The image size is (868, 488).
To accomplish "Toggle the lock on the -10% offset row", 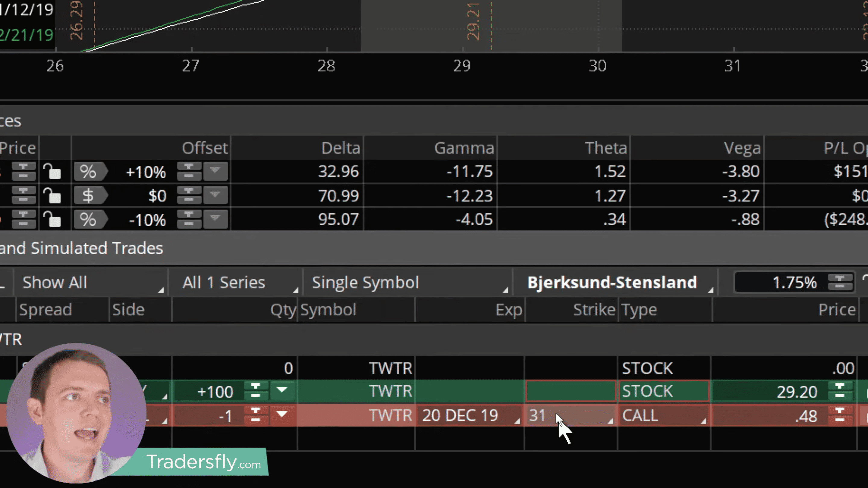I will (x=52, y=219).
